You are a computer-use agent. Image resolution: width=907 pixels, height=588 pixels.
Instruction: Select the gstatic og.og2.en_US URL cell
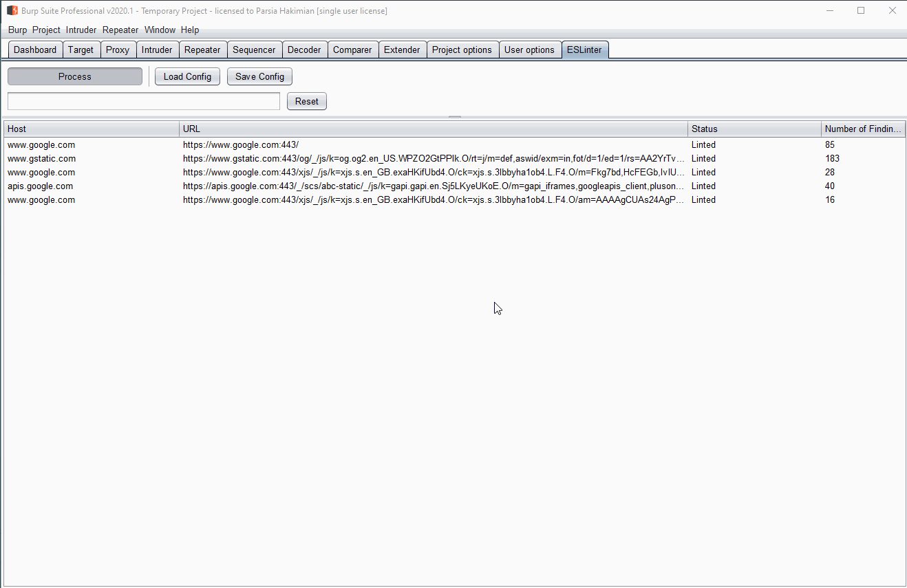[x=434, y=159]
